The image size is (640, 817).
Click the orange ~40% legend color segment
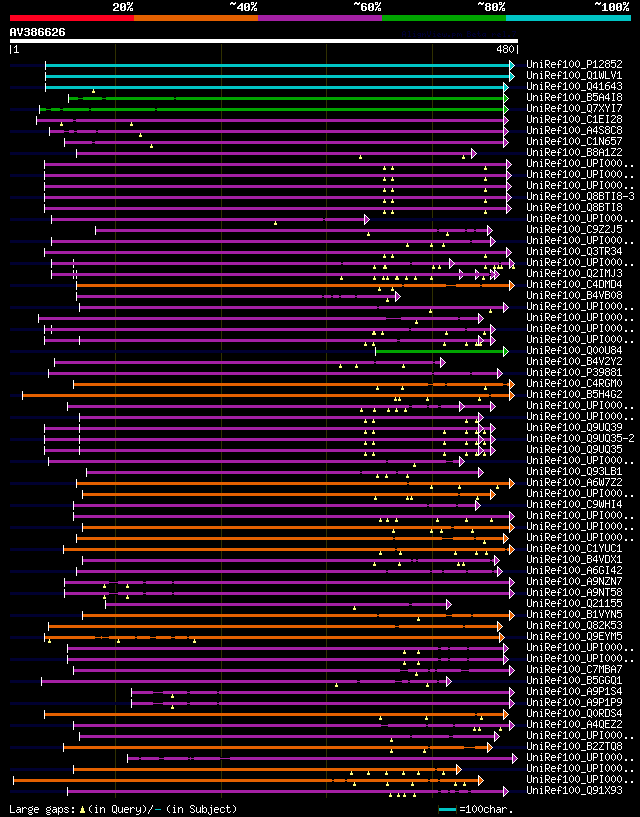click(196, 18)
